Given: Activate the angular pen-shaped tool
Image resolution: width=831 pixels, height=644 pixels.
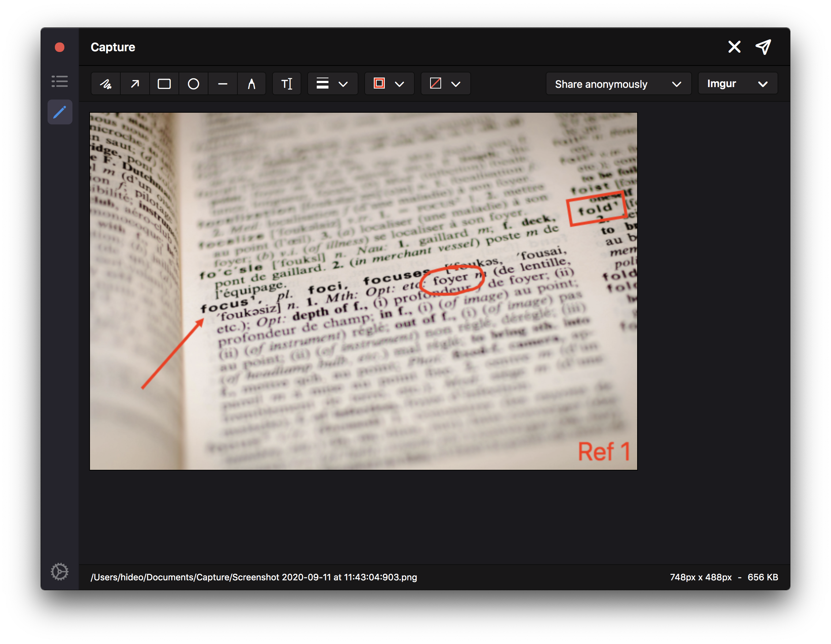Looking at the screenshot, I should click(252, 84).
